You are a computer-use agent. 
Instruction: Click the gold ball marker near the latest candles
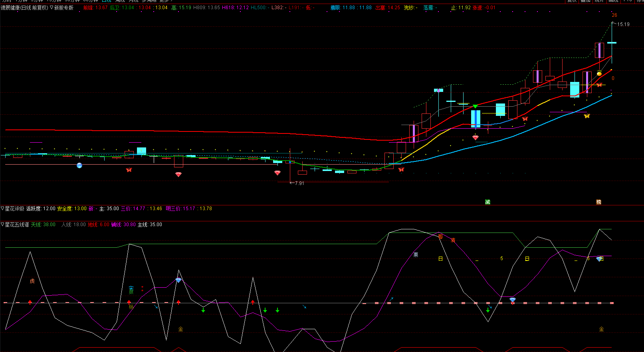pyautogui.click(x=599, y=74)
